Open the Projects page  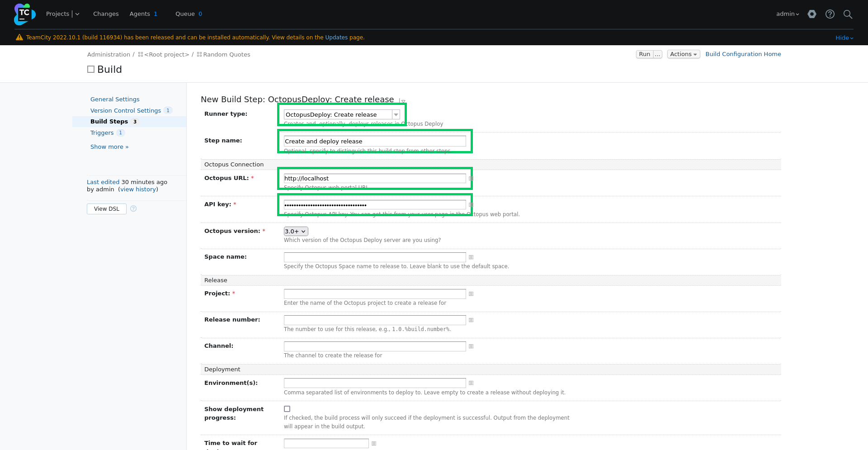[x=58, y=14]
